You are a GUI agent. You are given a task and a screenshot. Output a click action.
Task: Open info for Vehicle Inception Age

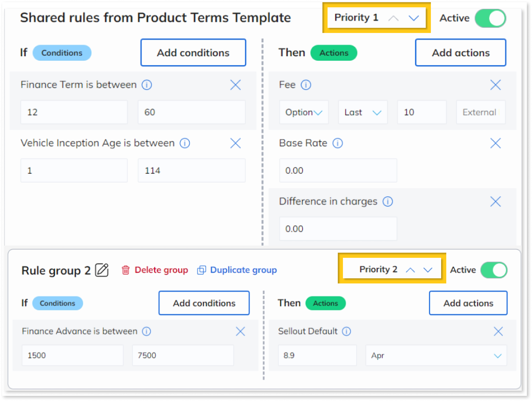pos(185,143)
